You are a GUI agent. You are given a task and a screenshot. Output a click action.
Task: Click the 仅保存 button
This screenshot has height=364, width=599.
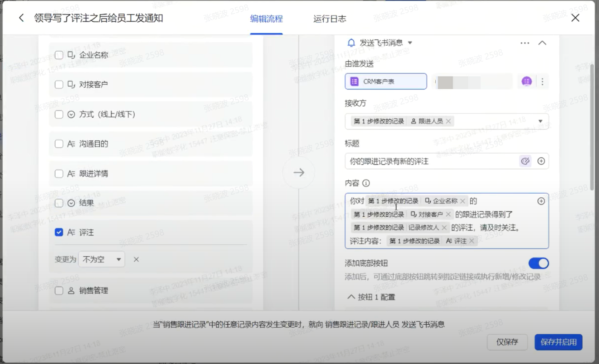coord(507,342)
